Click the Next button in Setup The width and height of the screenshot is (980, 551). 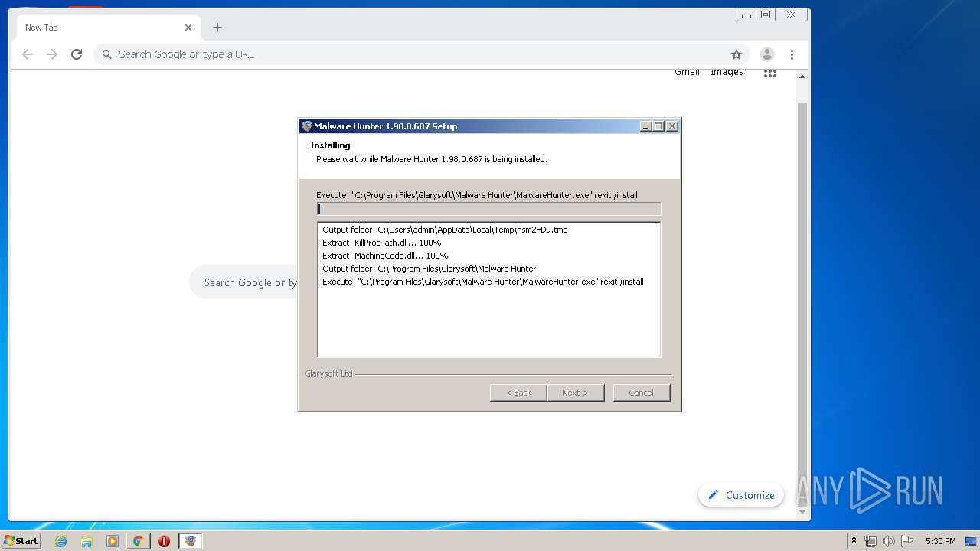coord(575,393)
